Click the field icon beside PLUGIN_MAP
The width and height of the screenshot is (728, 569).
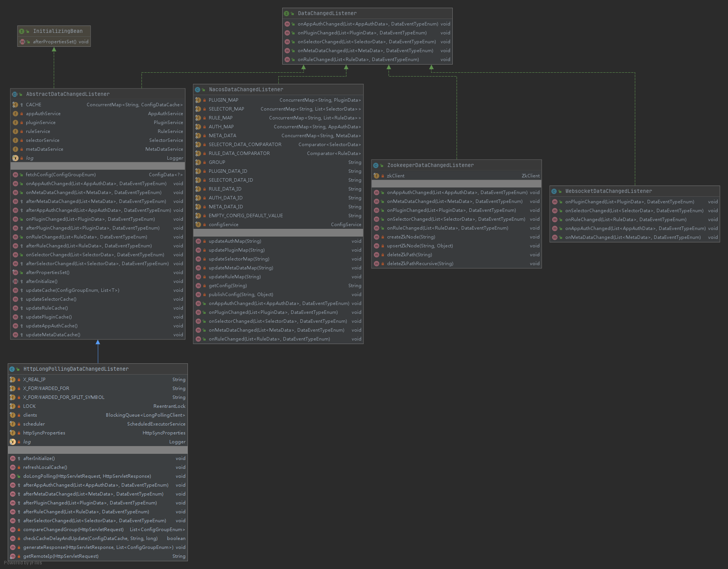click(x=198, y=100)
